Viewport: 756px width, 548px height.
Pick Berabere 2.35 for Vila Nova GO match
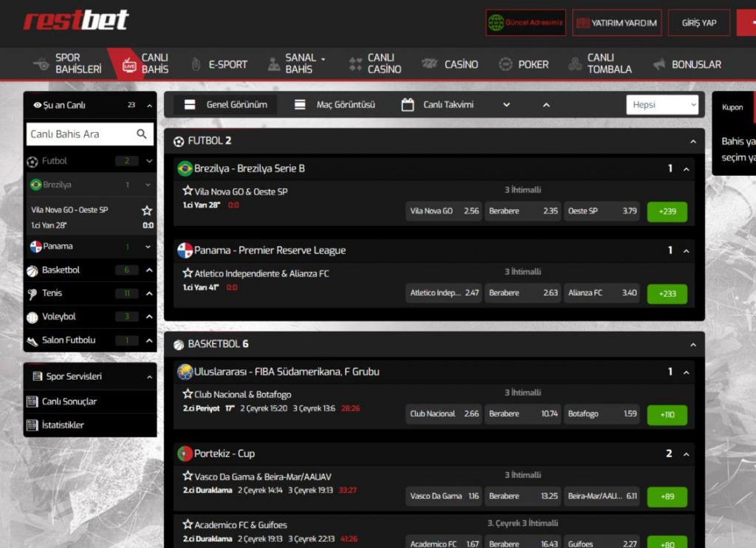(523, 210)
